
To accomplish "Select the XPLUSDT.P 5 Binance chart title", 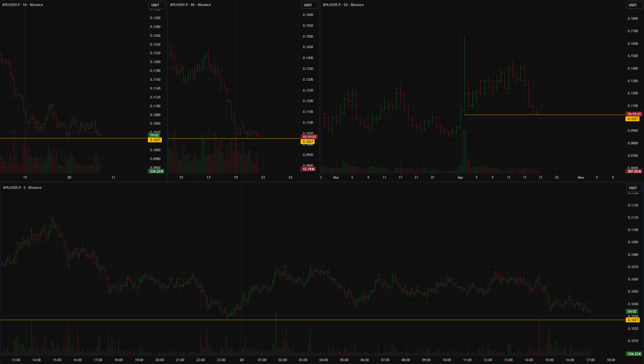I will coord(22,187).
